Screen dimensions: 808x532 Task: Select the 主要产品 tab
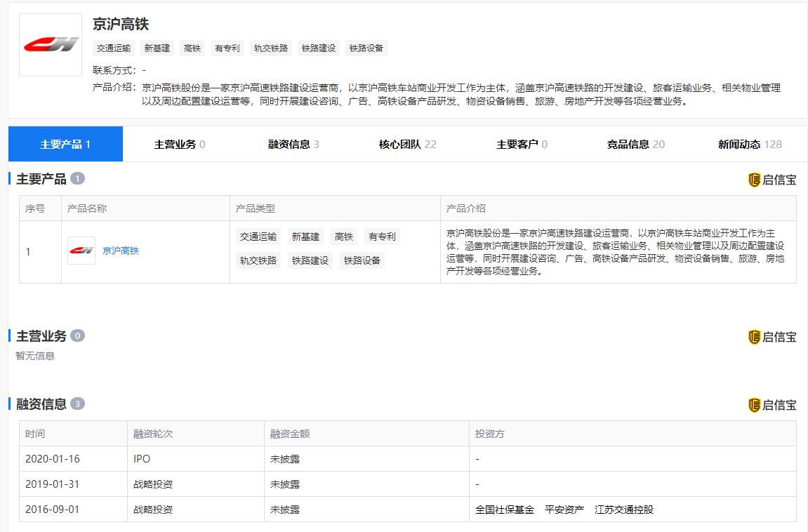coord(65,144)
